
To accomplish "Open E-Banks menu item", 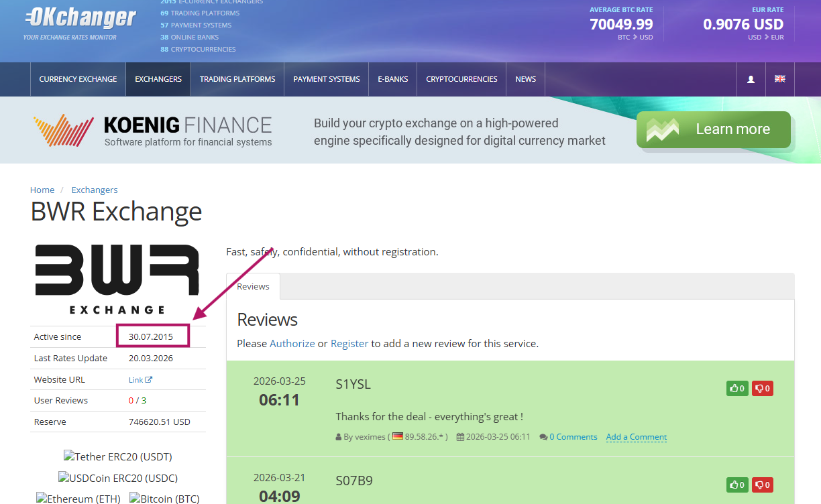I will click(x=393, y=79).
